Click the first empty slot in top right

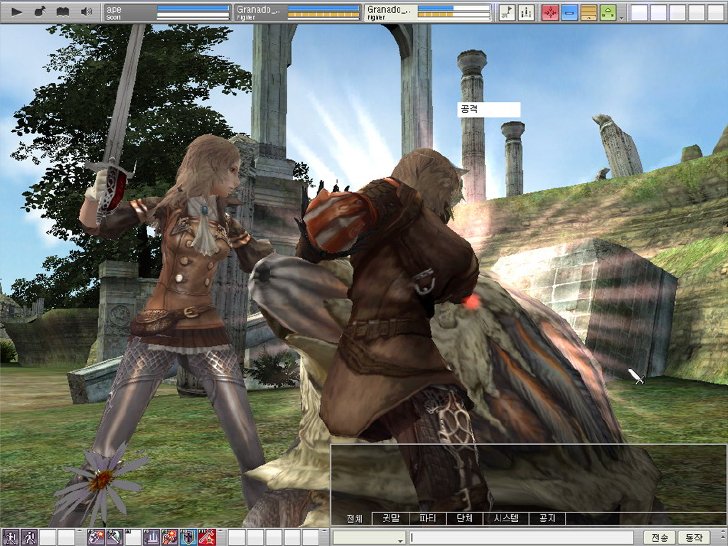pyautogui.click(x=639, y=13)
